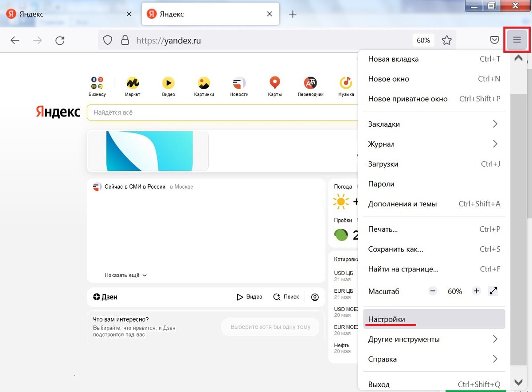
Task: Click the menu scroll up arrow
Action: pyautogui.click(x=517, y=58)
